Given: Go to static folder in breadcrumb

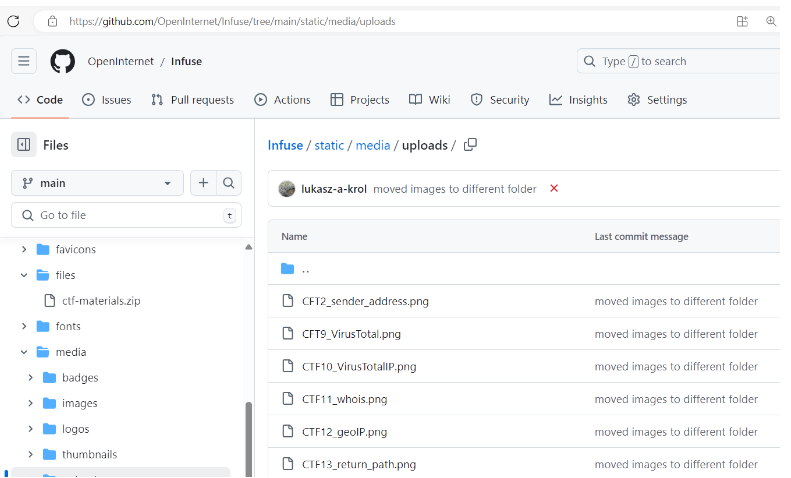Looking at the screenshot, I should [329, 145].
